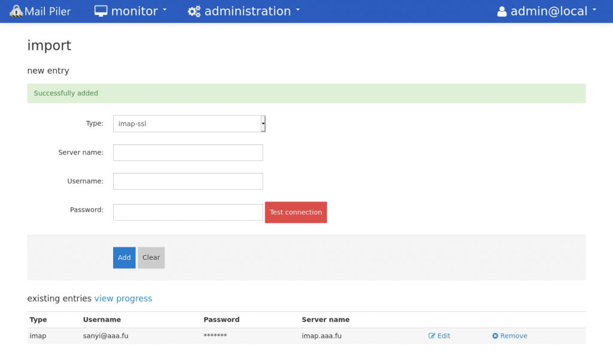Click the 'Password:' form label

coord(87,210)
